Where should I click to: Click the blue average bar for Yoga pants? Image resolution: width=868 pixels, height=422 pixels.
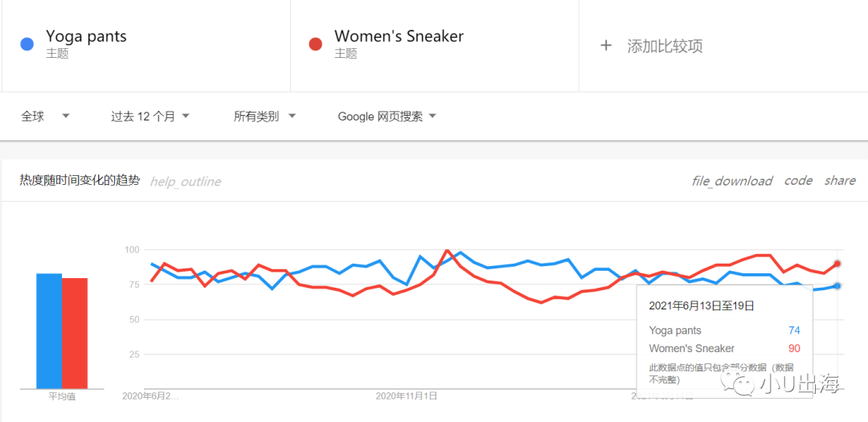click(49, 331)
